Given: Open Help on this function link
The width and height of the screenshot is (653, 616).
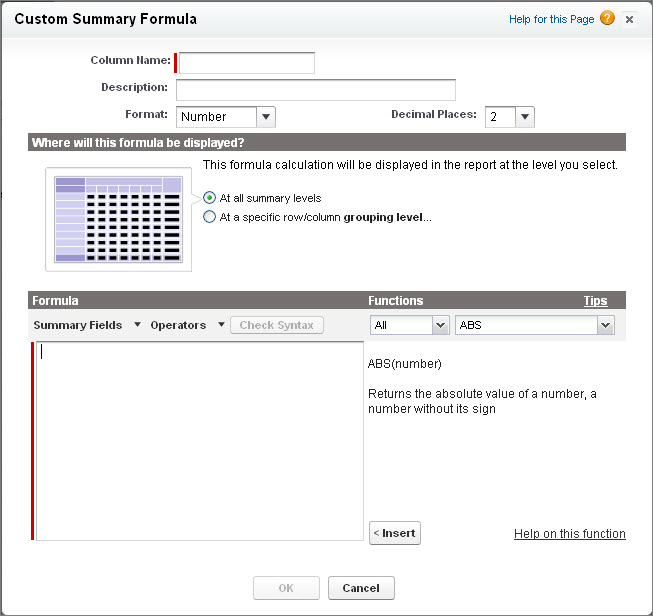Looking at the screenshot, I should [x=569, y=534].
